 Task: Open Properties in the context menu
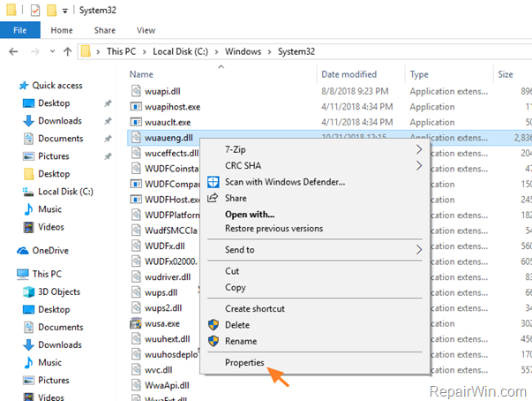tap(244, 363)
